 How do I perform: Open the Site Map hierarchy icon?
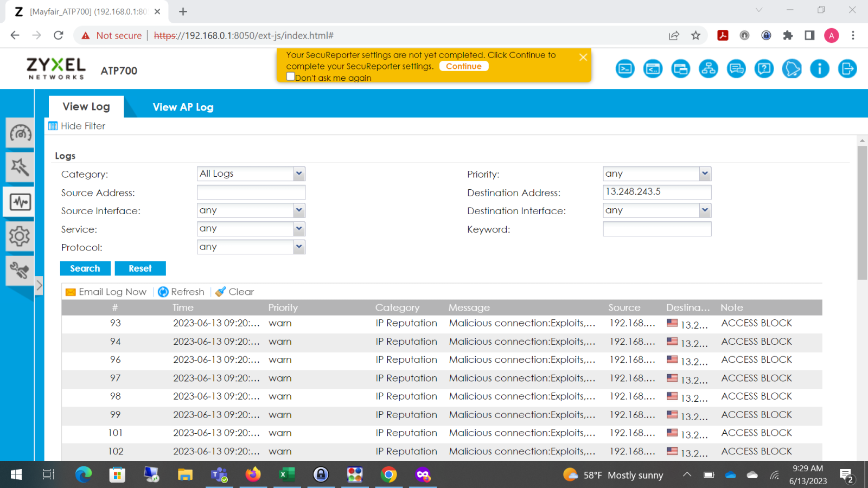[x=708, y=69]
